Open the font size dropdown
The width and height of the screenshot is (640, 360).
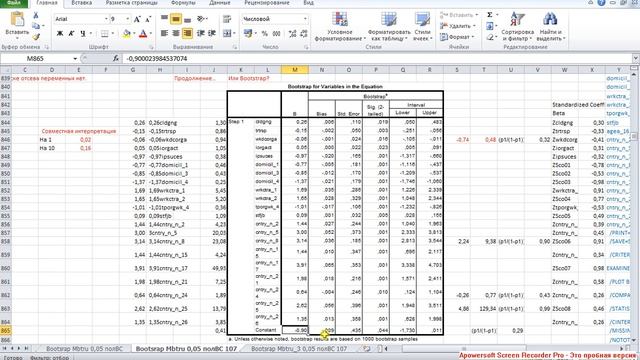tap(127, 19)
